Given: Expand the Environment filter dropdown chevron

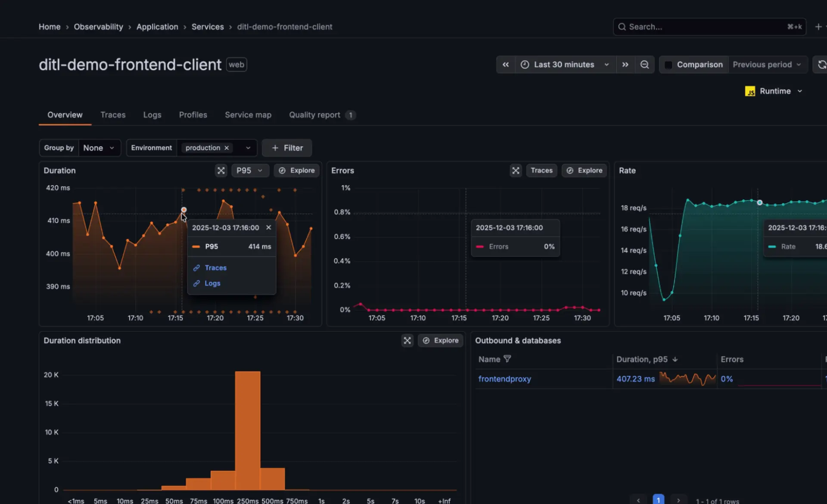Looking at the screenshot, I should coord(248,148).
